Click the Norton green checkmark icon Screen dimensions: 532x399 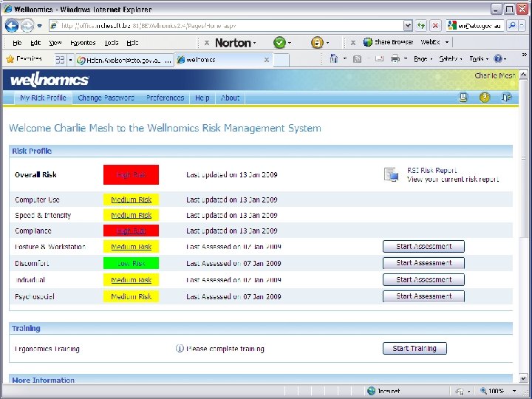(279, 43)
